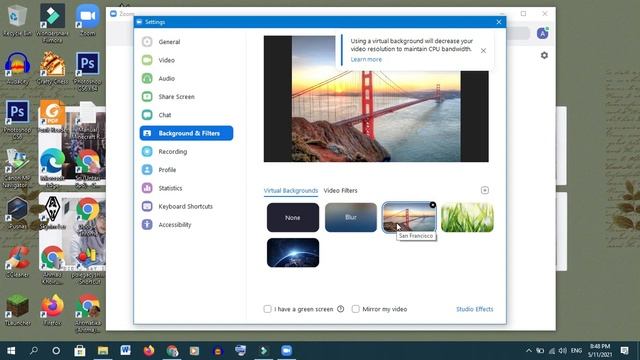This screenshot has height=360, width=640.
Task: Enable the green screen checkbox
Action: [267, 309]
